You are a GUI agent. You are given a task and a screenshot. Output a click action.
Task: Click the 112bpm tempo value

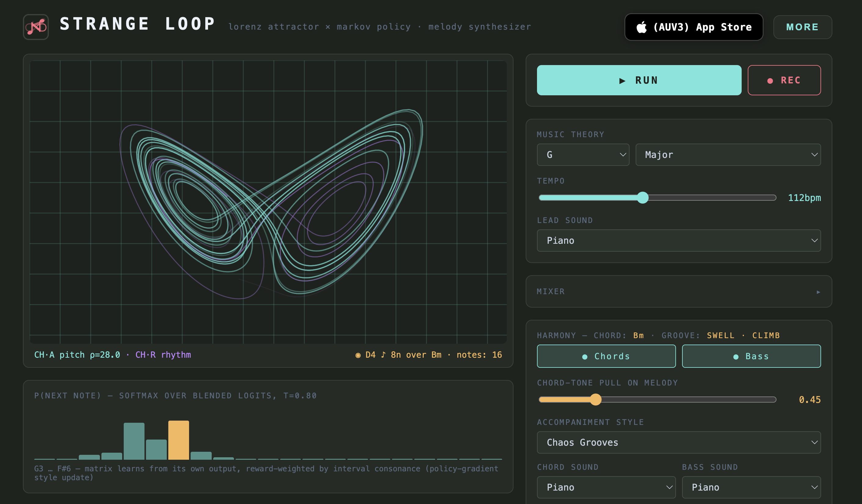(804, 198)
